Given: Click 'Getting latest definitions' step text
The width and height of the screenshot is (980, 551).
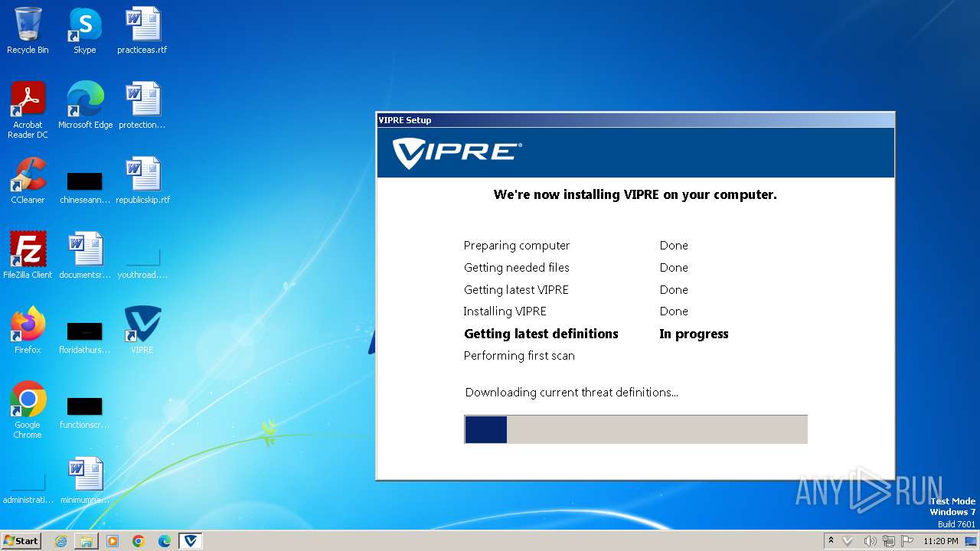Looking at the screenshot, I should pos(541,334).
